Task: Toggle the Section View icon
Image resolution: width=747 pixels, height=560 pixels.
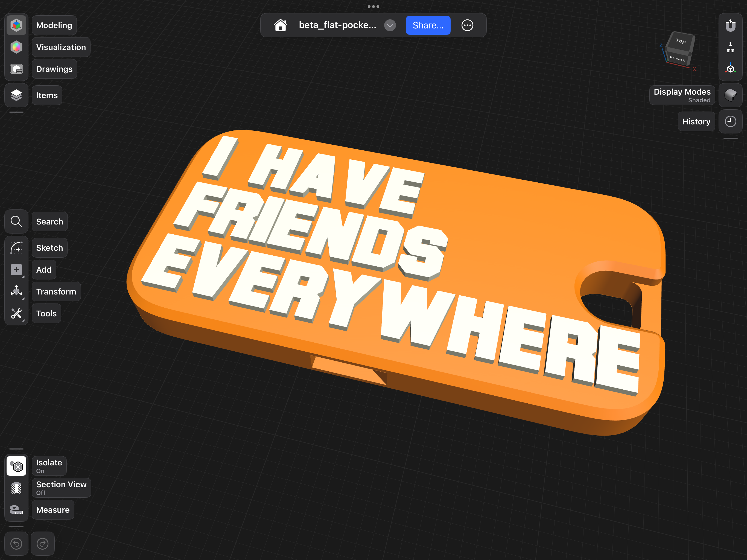Action: (x=16, y=488)
